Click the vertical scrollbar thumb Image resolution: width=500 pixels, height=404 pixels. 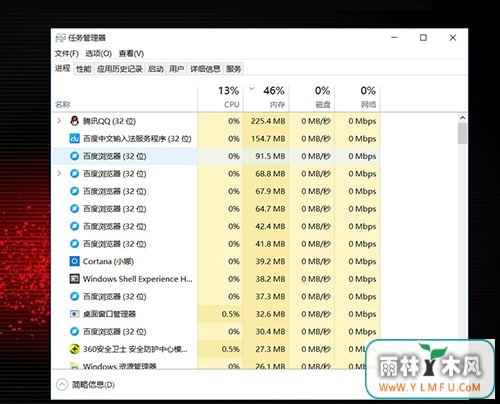coord(462,133)
